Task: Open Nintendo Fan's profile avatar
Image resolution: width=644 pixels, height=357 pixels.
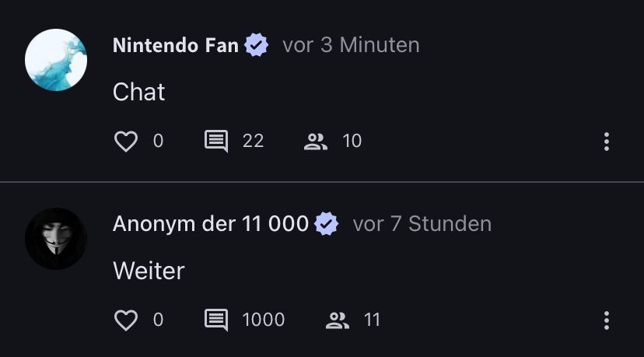Action: pyautogui.click(x=56, y=60)
